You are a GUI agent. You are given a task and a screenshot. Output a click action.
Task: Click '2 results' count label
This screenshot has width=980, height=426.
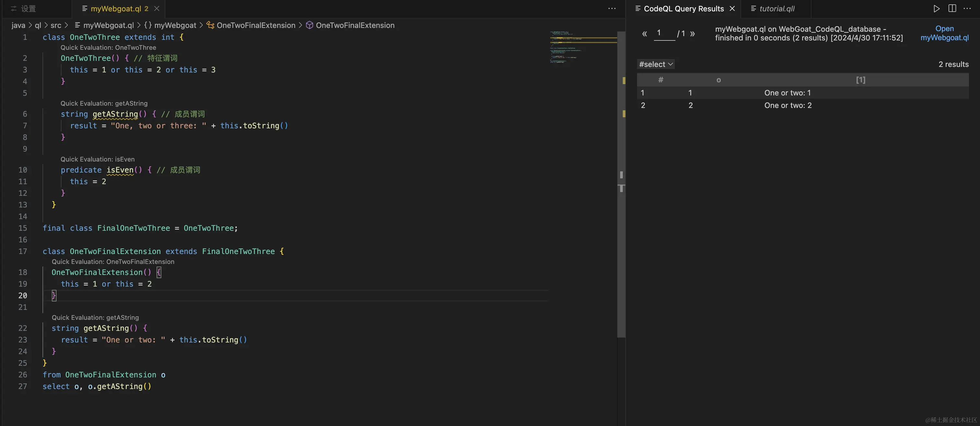pyautogui.click(x=953, y=64)
